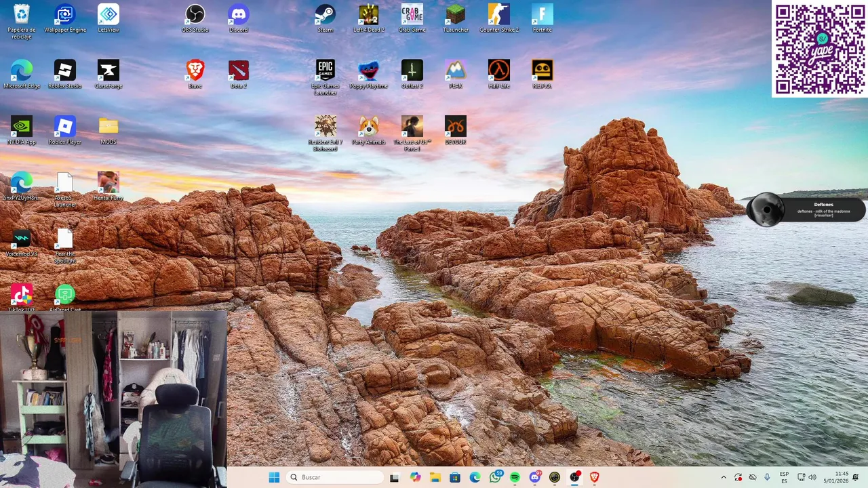Open Brave from the taskbar
The height and width of the screenshot is (488, 868).
pos(595,477)
